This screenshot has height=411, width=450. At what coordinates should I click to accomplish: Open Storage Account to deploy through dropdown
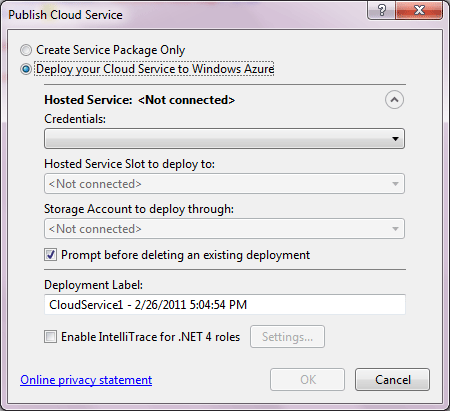pyautogui.click(x=224, y=229)
